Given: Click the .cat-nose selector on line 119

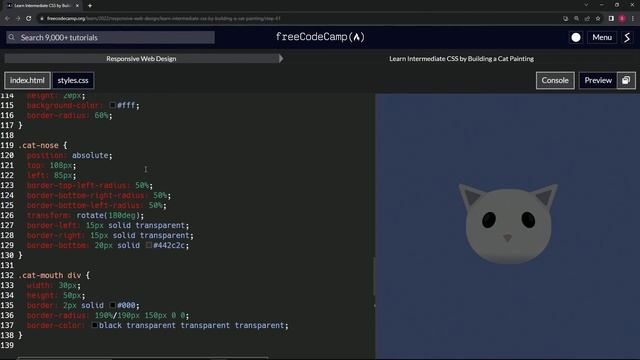Looking at the screenshot, I should pos(38,145).
